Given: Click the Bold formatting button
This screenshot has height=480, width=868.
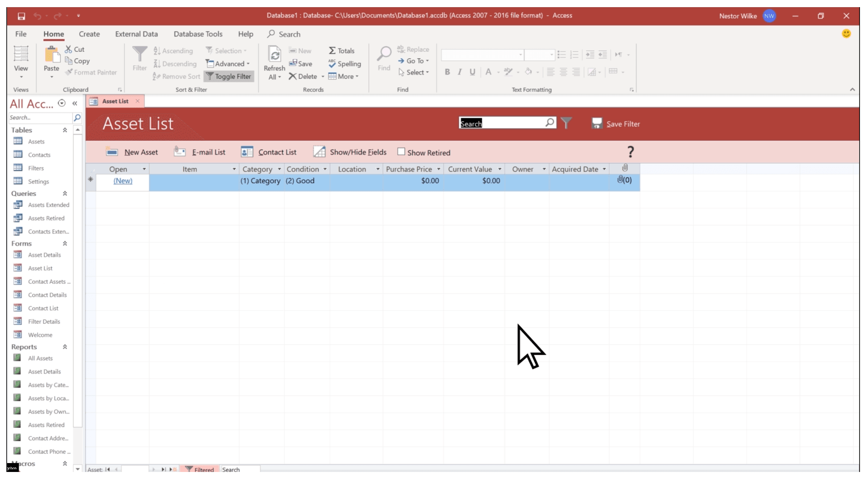Looking at the screenshot, I should click(447, 72).
